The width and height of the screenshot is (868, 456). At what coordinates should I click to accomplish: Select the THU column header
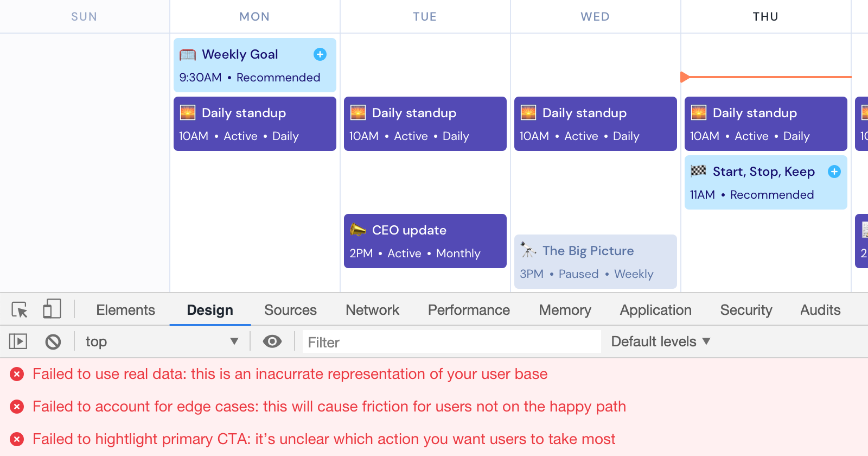click(765, 17)
